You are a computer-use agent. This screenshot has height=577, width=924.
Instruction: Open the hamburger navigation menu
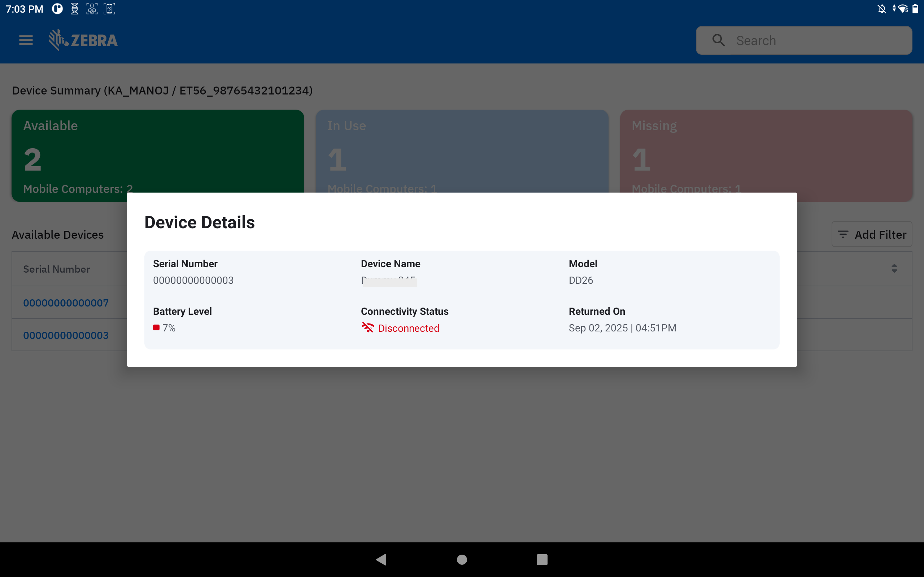(x=26, y=40)
